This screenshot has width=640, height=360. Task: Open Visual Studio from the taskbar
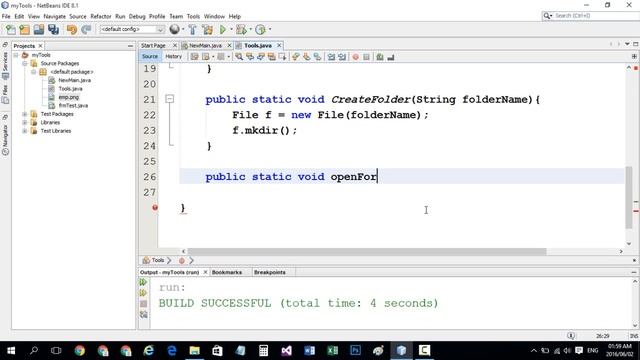coord(287,350)
